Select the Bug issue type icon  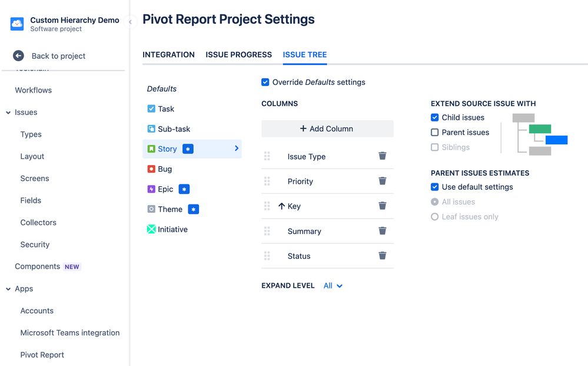click(x=151, y=169)
